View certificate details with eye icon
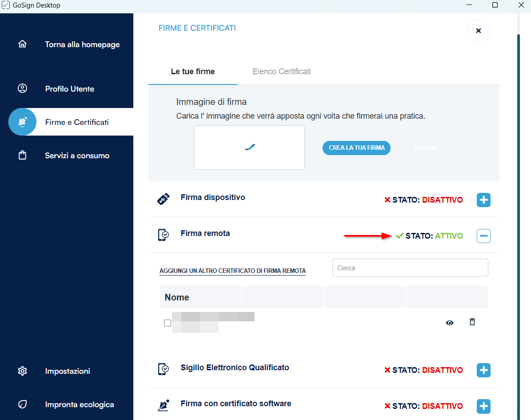This screenshot has height=420, width=531. coord(449,323)
